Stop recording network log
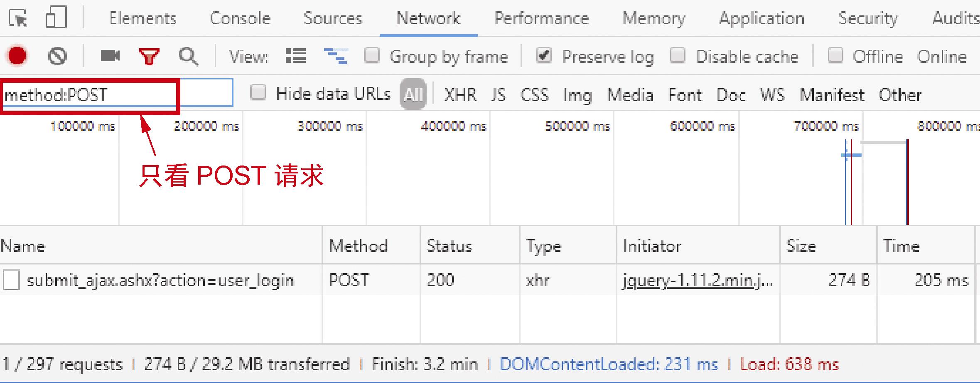Image resolution: width=980 pixels, height=383 pixels. 17,55
